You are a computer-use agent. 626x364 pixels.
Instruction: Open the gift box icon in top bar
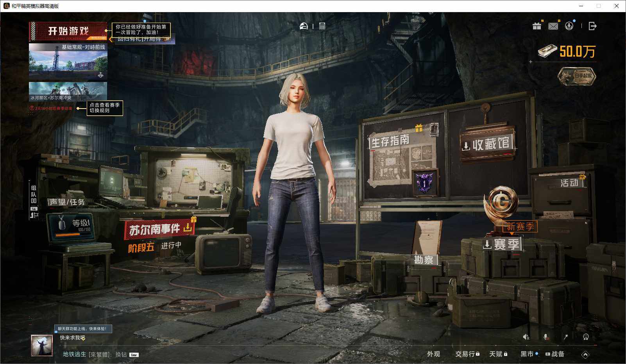pos(537,26)
